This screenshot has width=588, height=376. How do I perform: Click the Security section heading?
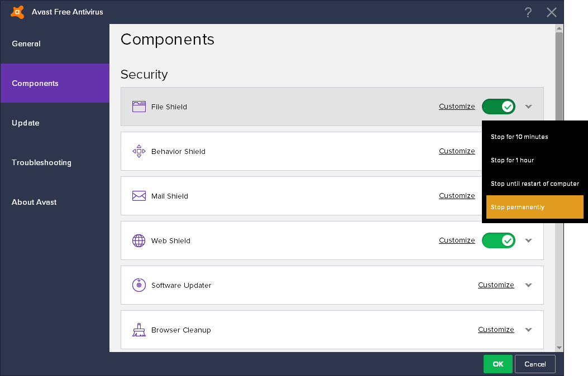pyautogui.click(x=144, y=75)
